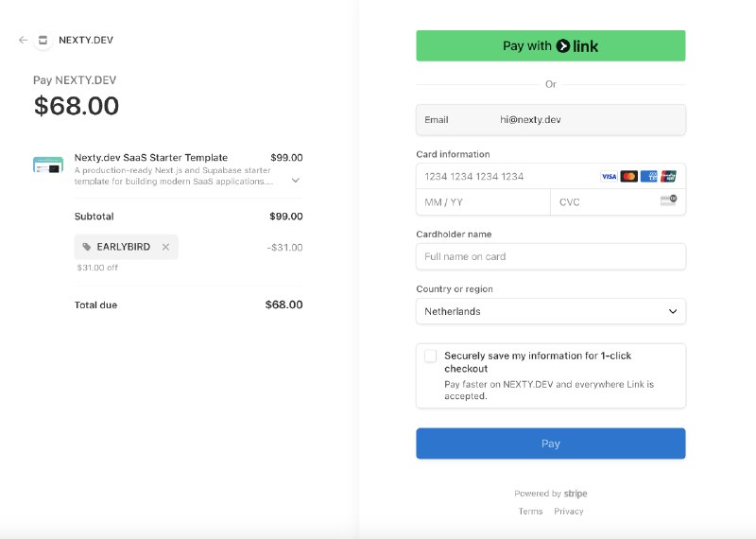Enable saving info for 1-click checkout

click(x=431, y=356)
